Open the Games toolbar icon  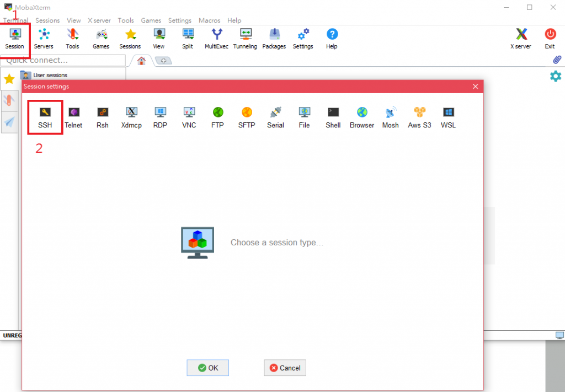pos(102,39)
